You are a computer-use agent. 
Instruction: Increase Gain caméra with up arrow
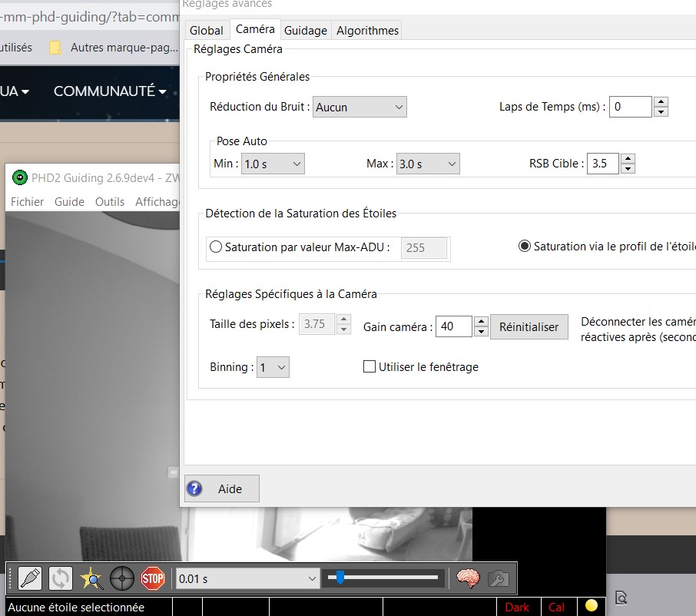(481, 321)
